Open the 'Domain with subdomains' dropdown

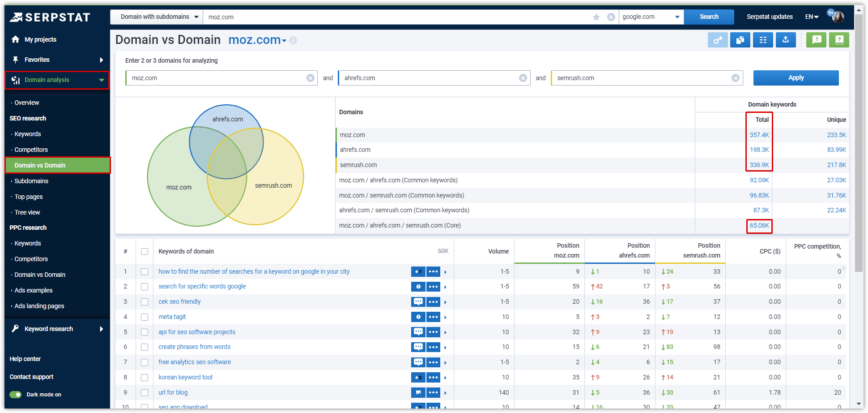tap(157, 17)
